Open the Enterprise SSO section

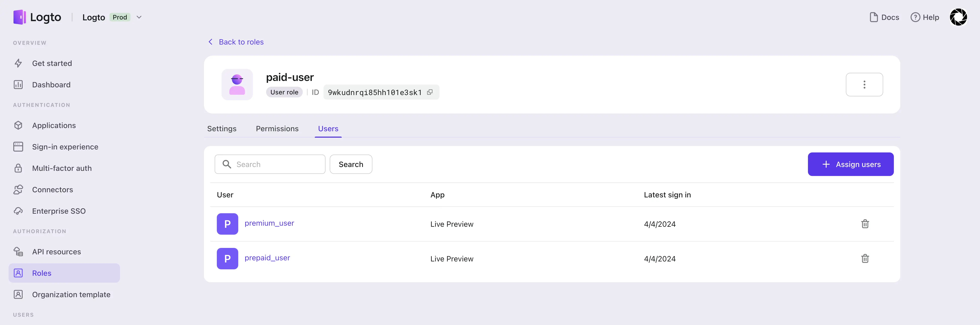[x=58, y=211]
